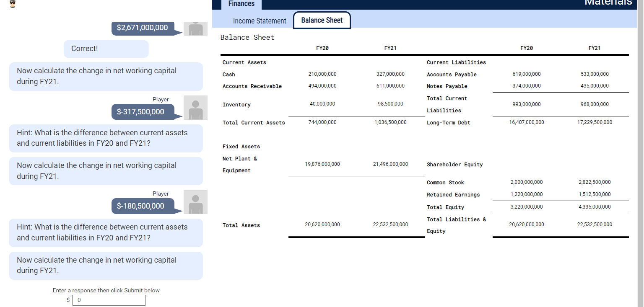This screenshot has height=307, width=644.
Task: Click the player avatar next to the $-317,500,000 answer
Action: point(195,108)
